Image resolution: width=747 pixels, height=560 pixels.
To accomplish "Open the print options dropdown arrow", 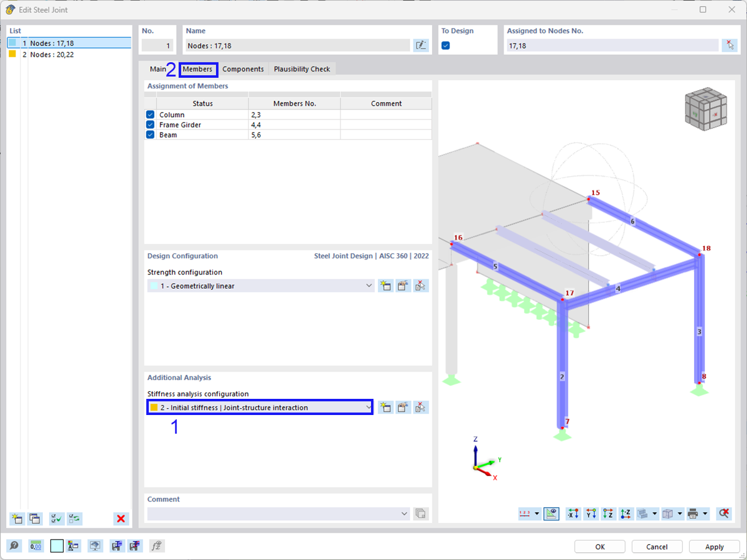I will pos(705,513).
